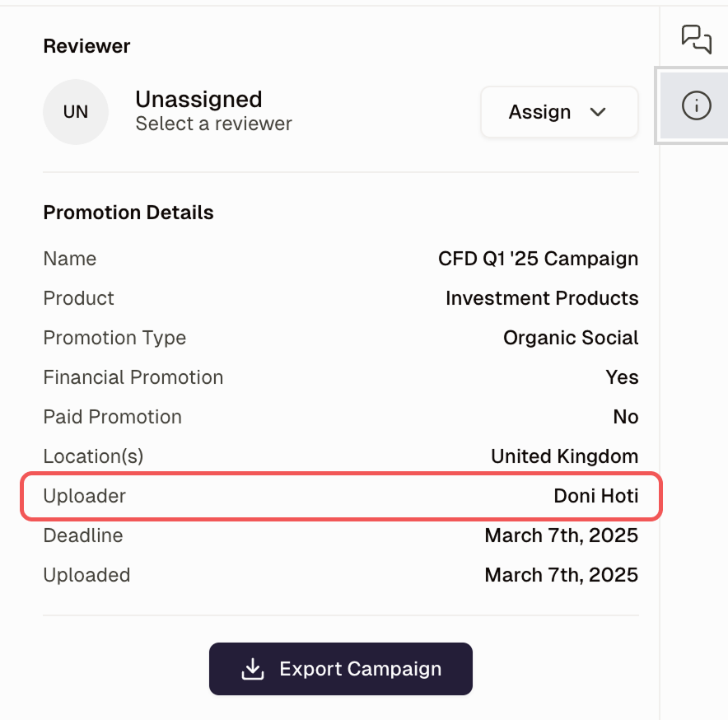
Task: Click the UN reviewer avatar
Action: (x=76, y=112)
